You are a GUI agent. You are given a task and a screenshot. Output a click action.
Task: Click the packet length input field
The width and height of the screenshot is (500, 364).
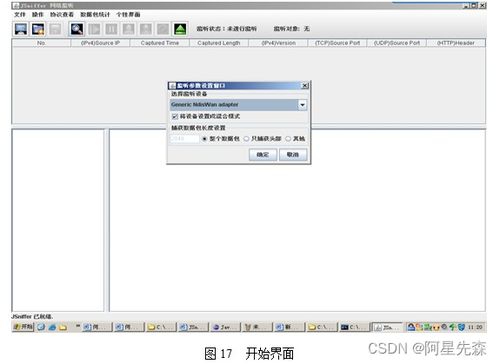185,139
